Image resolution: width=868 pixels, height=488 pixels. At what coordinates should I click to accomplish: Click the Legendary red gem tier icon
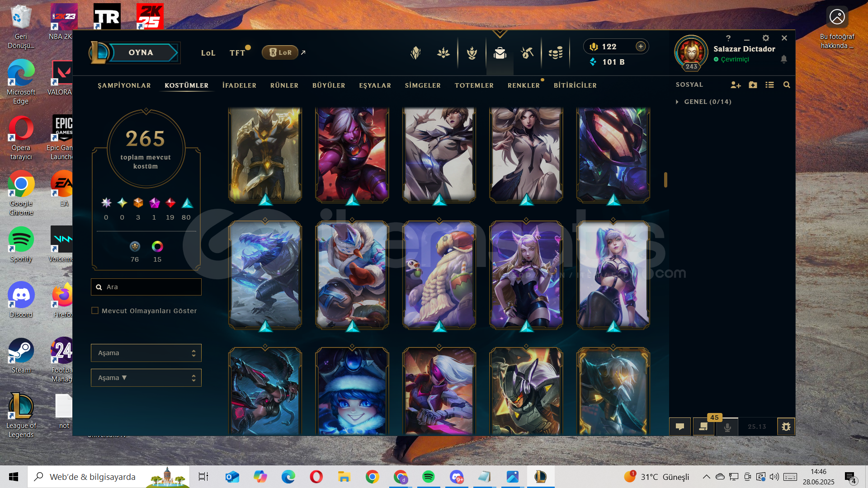[x=170, y=203]
